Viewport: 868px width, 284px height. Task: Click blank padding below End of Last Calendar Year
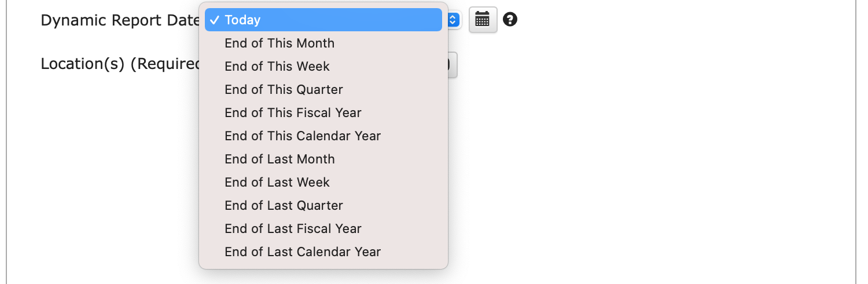323,264
